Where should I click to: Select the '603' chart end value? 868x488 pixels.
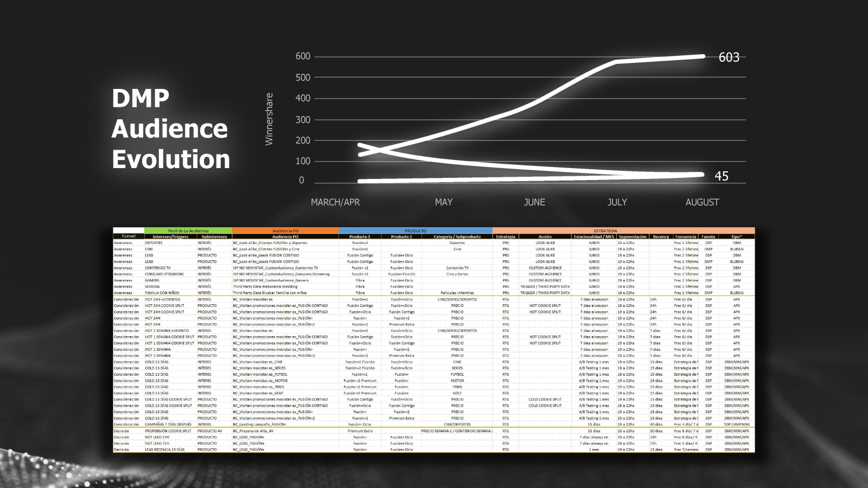tap(729, 57)
